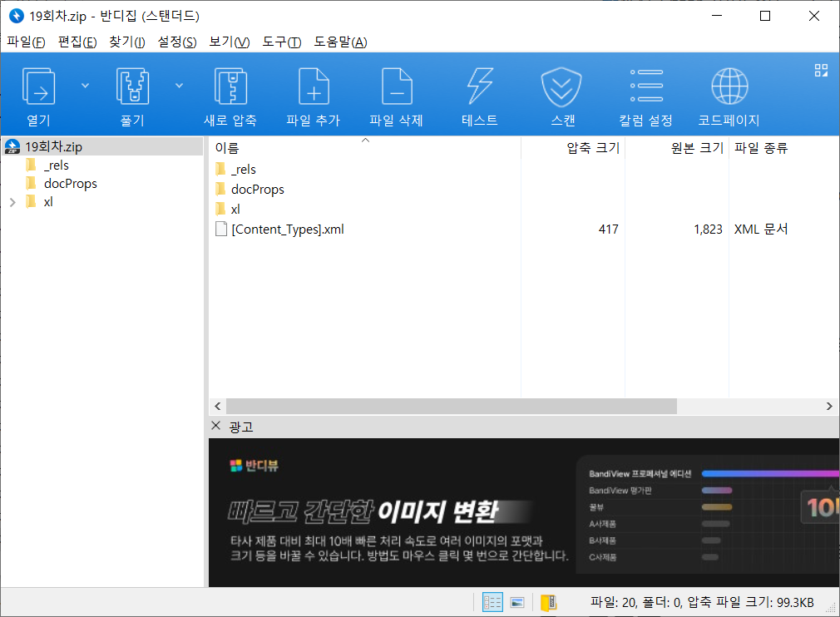Sort by the 압축 크기 column header

(593, 148)
